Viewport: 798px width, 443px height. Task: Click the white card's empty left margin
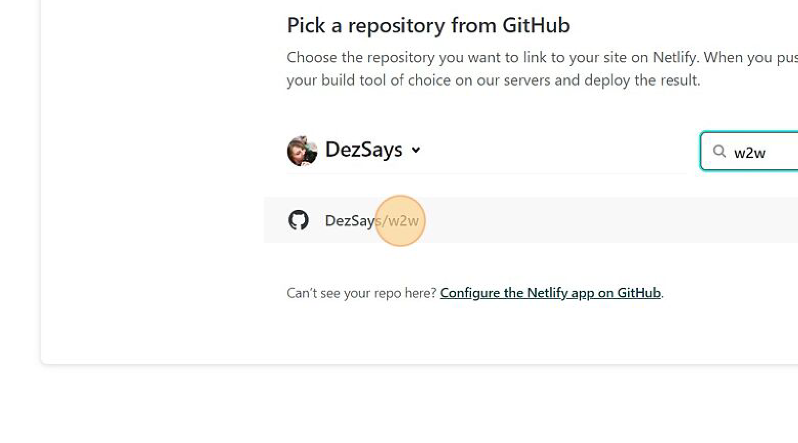150,200
